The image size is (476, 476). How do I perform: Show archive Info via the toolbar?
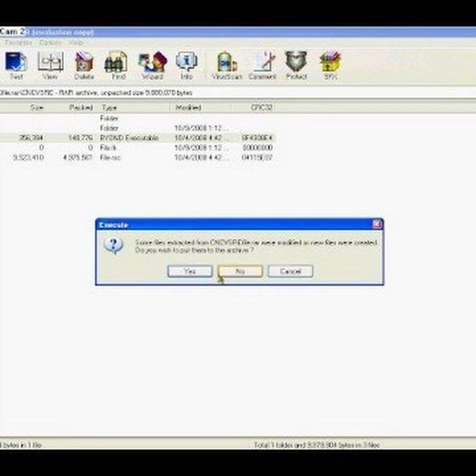[x=186, y=66]
